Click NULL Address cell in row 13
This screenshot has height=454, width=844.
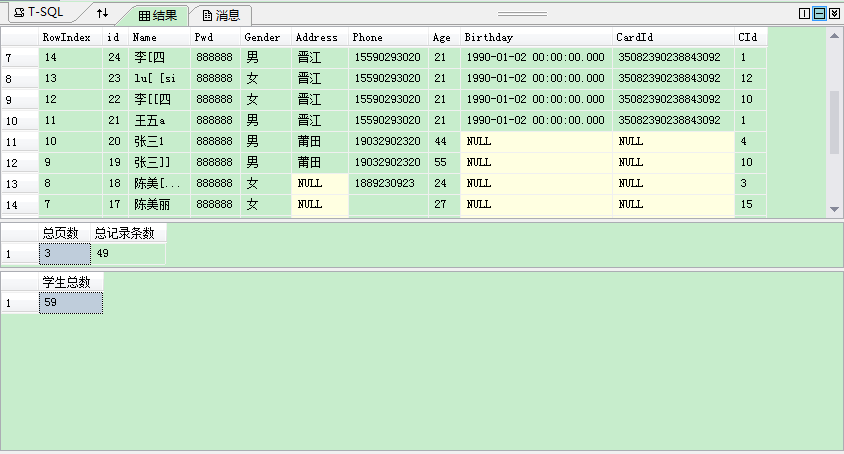[320, 183]
